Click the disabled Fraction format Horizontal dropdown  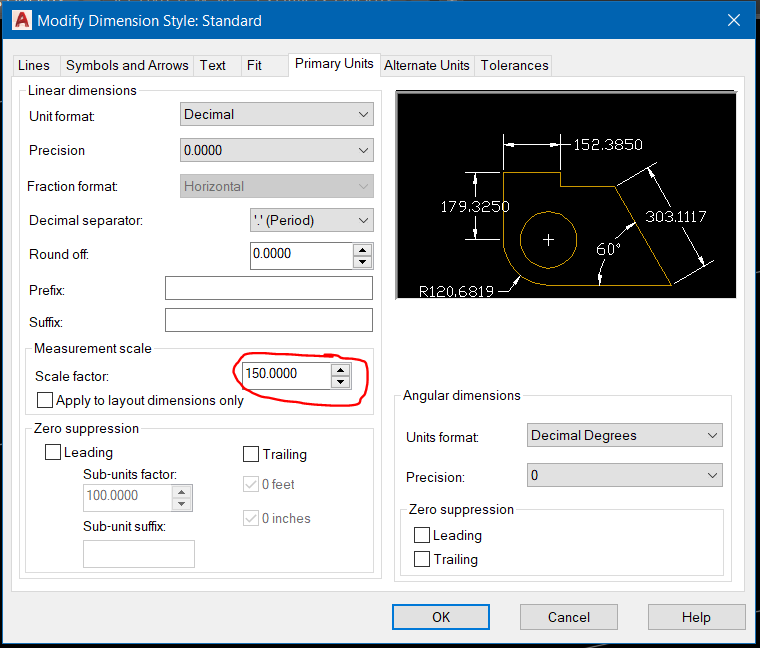pyautogui.click(x=277, y=186)
